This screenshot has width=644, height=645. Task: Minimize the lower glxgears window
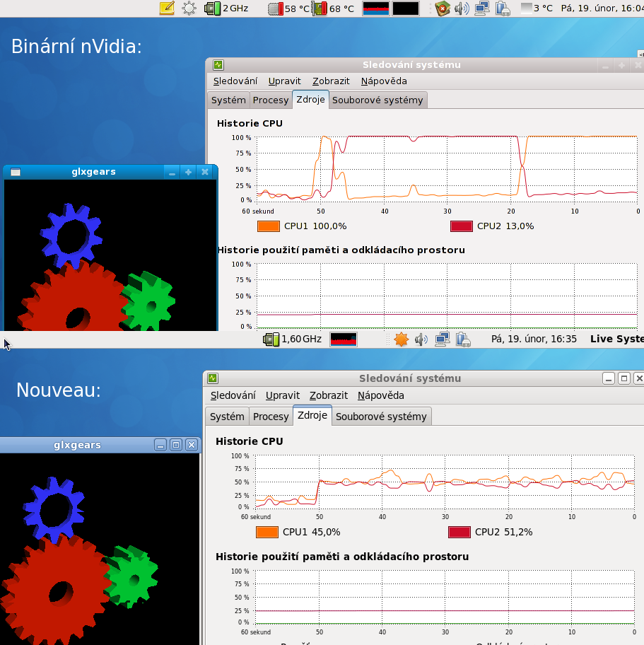(160, 445)
